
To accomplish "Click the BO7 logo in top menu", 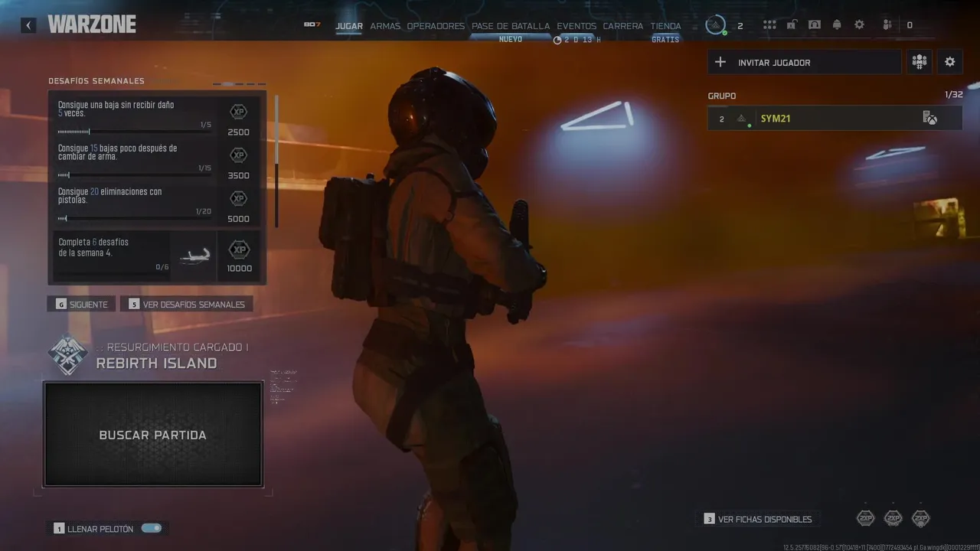I will [x=312, y=24].
